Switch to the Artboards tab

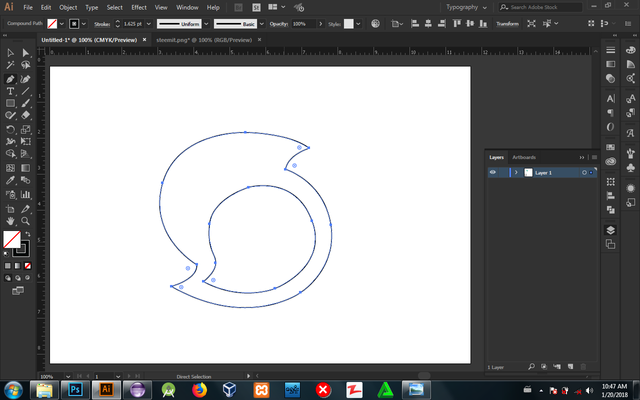coord(524,157)
